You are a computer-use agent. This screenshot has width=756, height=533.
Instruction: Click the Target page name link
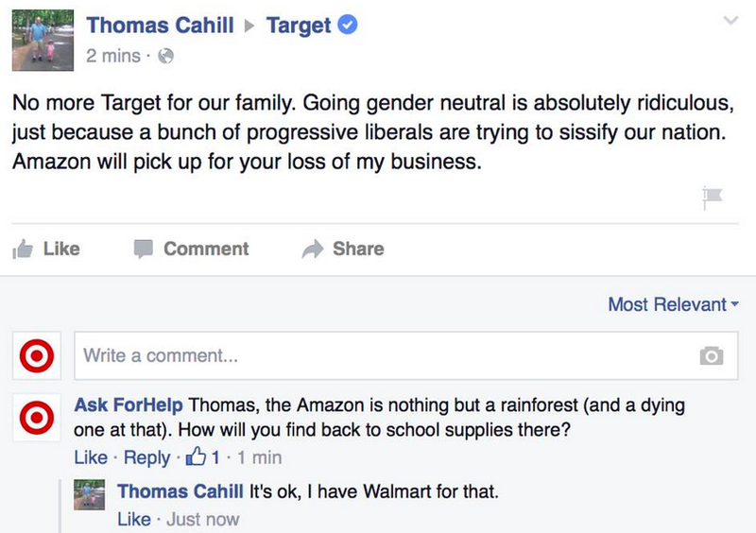pos(299,26)
